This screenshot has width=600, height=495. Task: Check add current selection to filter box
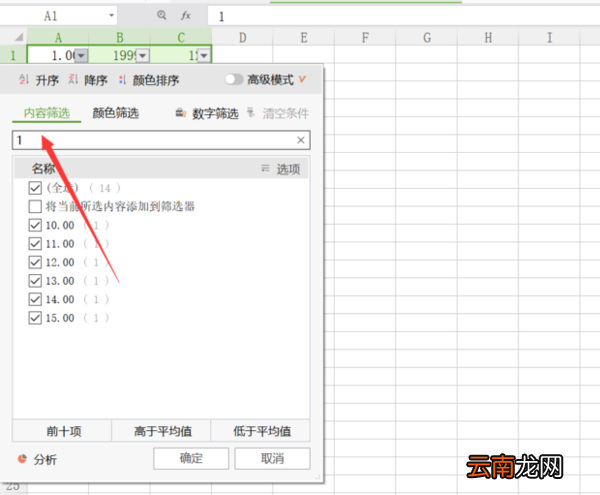tap(35, 207)
